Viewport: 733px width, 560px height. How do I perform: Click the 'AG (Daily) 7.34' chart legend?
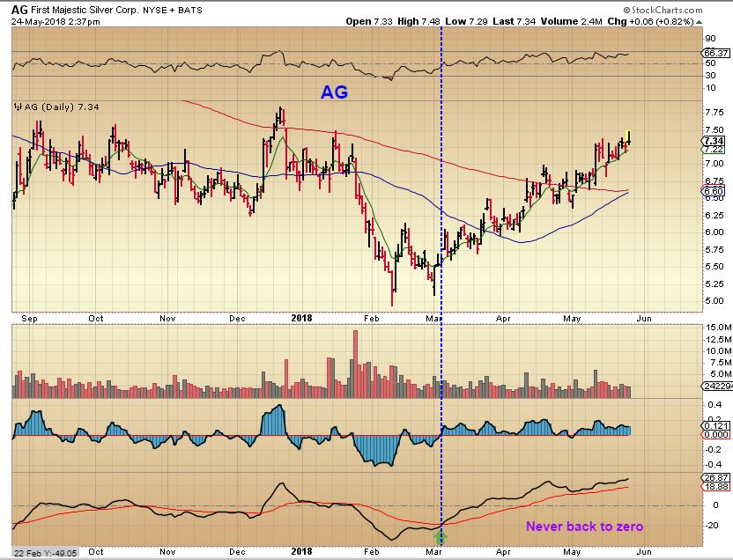(x=56, y=107)
